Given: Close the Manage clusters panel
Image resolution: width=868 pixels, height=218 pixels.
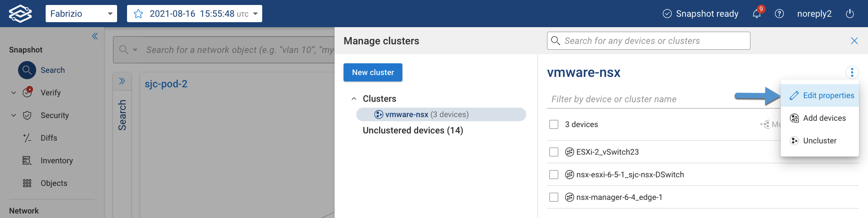Looking at the screenshot, I should pos(854,41).
